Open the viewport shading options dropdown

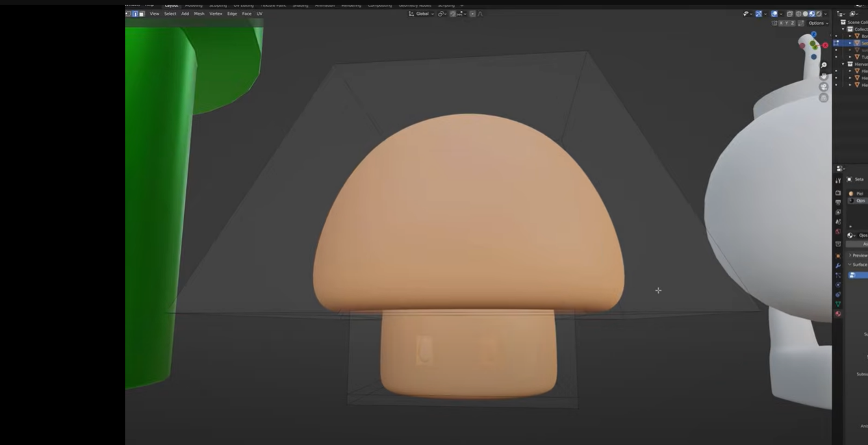(x=826, y=14)
